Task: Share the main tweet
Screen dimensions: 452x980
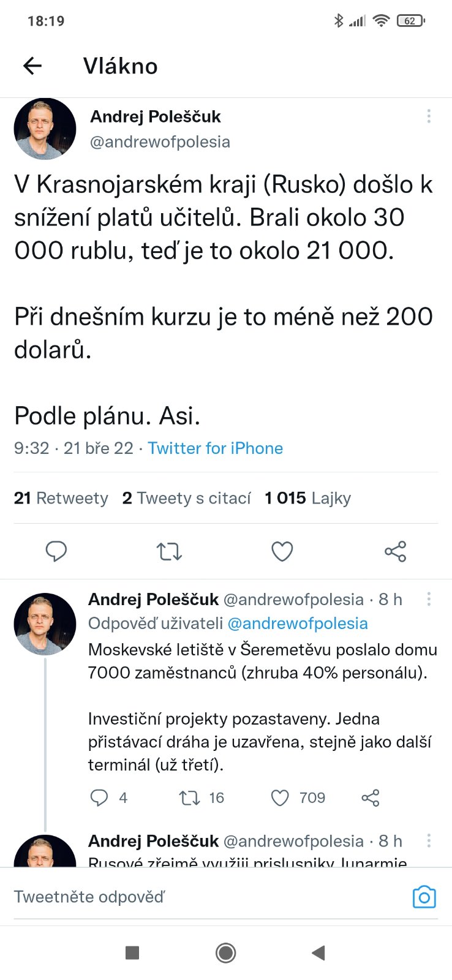Action: [395, 551]
